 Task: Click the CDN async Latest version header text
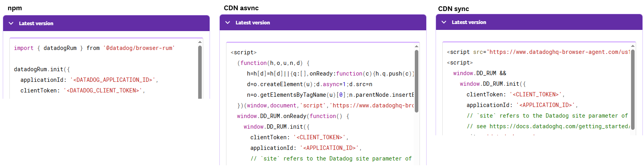pyautogui.click(x=253, y=23)
